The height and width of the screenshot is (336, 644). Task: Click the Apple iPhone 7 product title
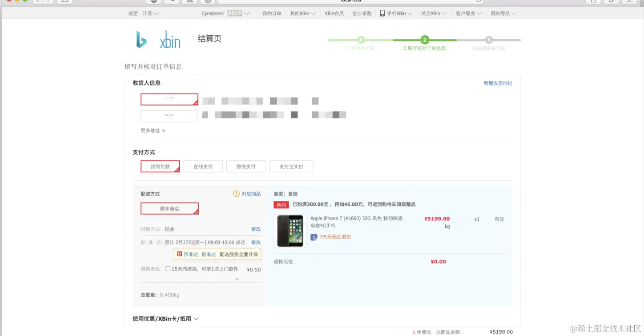pos(357,222)
